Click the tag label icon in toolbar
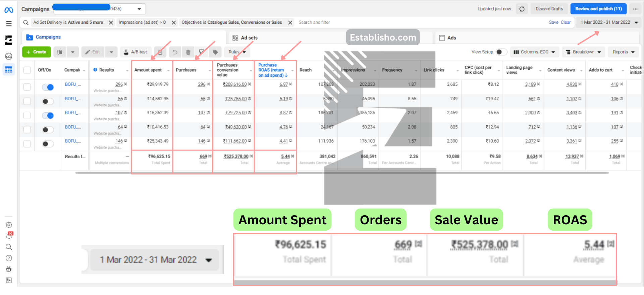The image size is (644, 295). click(215, 52)
